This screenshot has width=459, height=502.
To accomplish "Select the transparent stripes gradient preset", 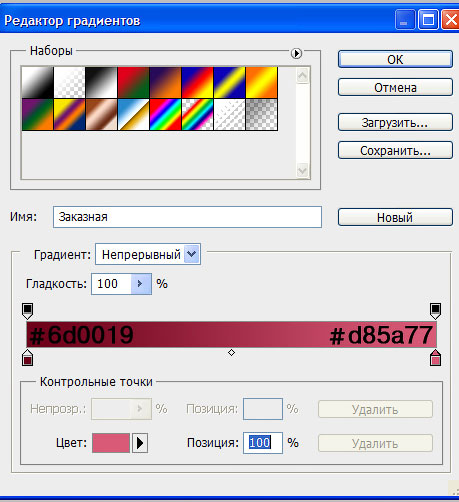I will (x=230, y=114).
